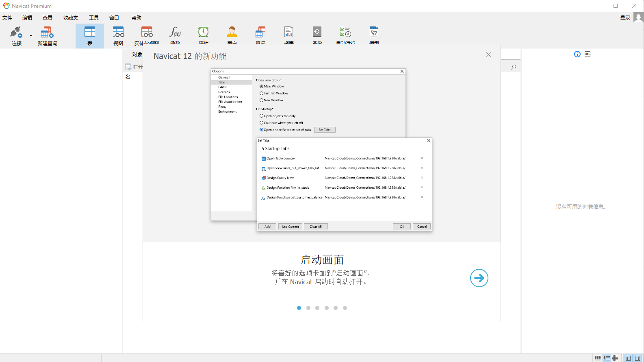Open the 连接 connection tool
Viewport: 644px width, 362px height.
pyautogui.click(x=16, y=36)
